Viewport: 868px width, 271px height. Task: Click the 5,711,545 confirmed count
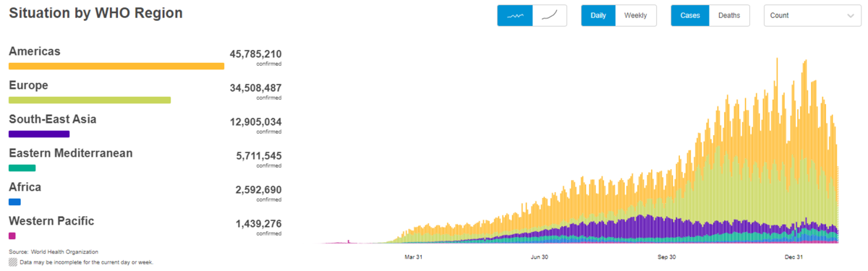point(258,156)
